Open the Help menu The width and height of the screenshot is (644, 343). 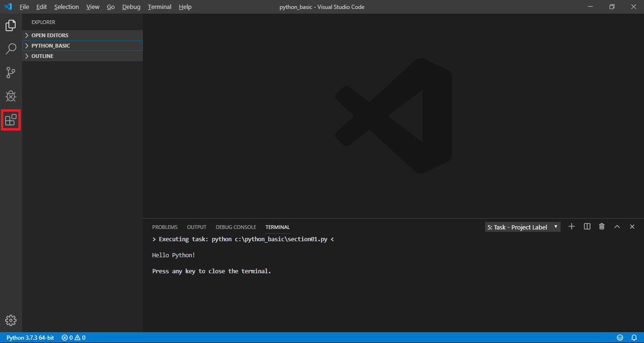point(185,7)
